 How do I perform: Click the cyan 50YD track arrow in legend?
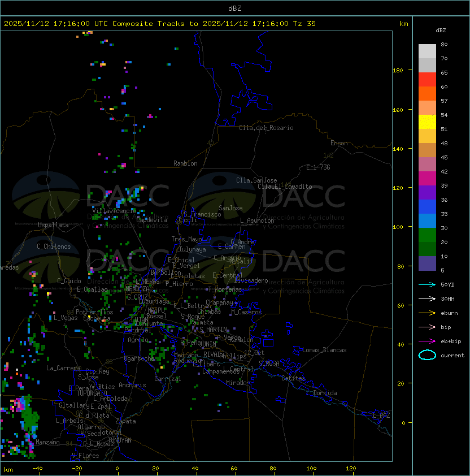pyautogui.click(x=427, y=284)
